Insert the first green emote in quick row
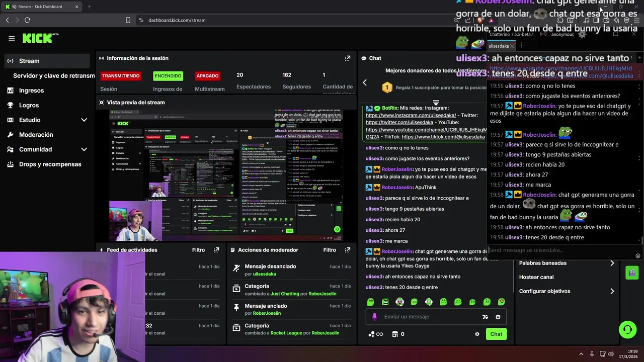The height and width of the screenshot is (362, 644). 371,302
